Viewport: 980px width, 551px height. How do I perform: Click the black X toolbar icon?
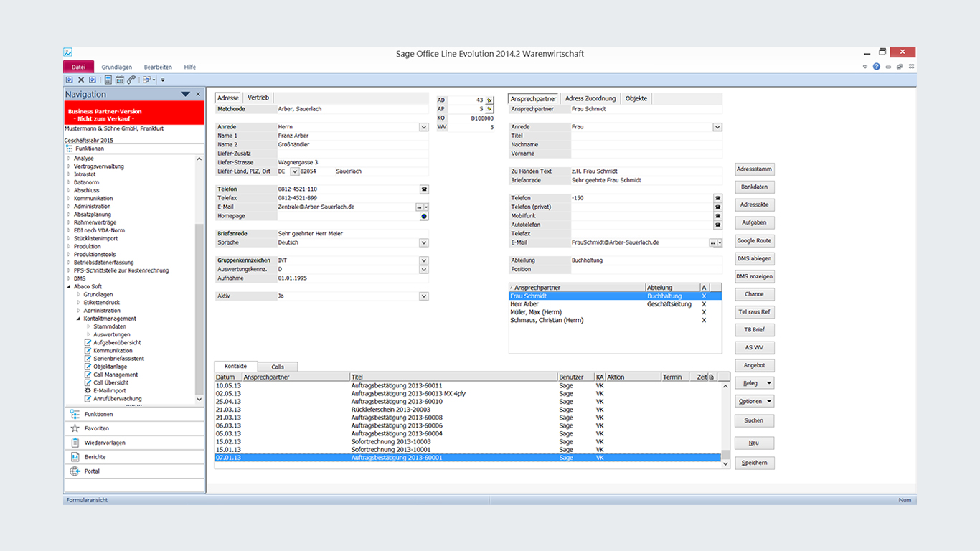[x=81, y=80]
